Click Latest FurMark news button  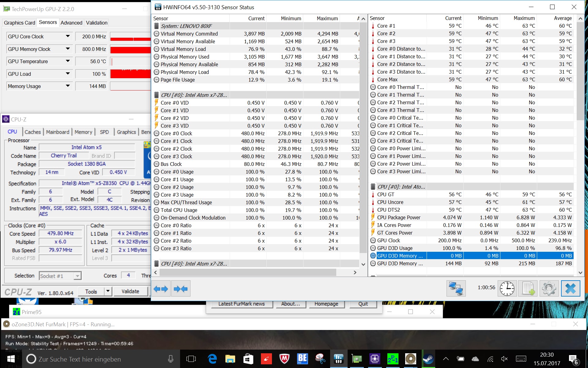(x=241, y=304)
